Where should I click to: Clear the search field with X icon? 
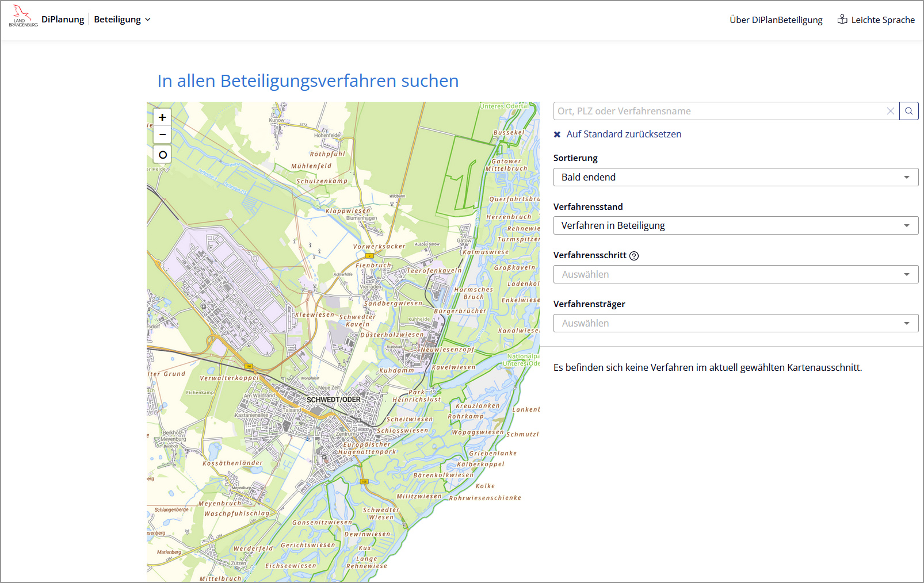coord(890,111)
